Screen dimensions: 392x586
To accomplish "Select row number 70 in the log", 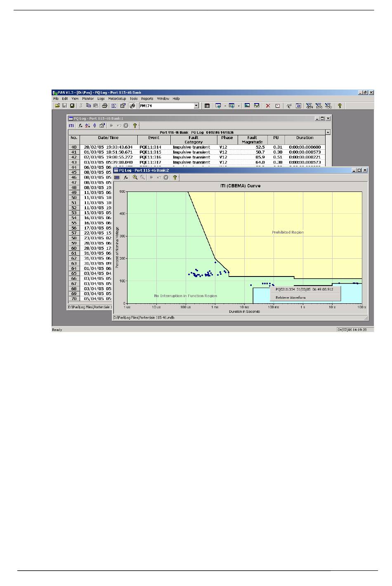I will coord(74,299).
